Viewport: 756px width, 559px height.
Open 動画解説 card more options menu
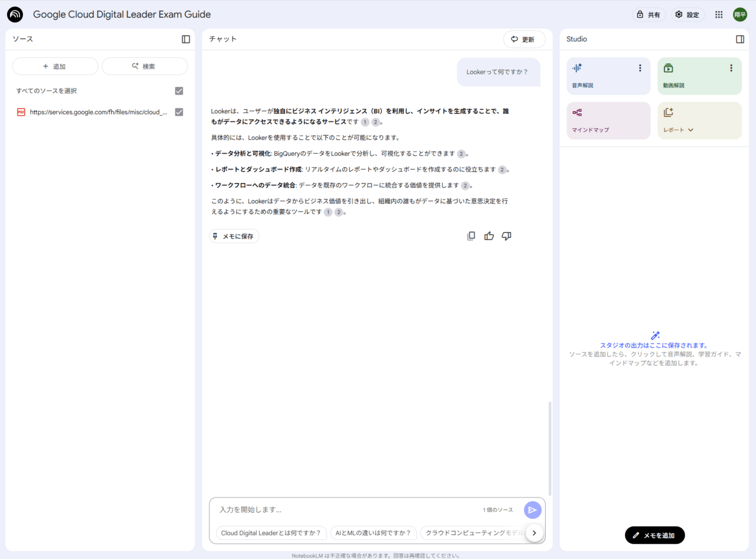[731, 68]
